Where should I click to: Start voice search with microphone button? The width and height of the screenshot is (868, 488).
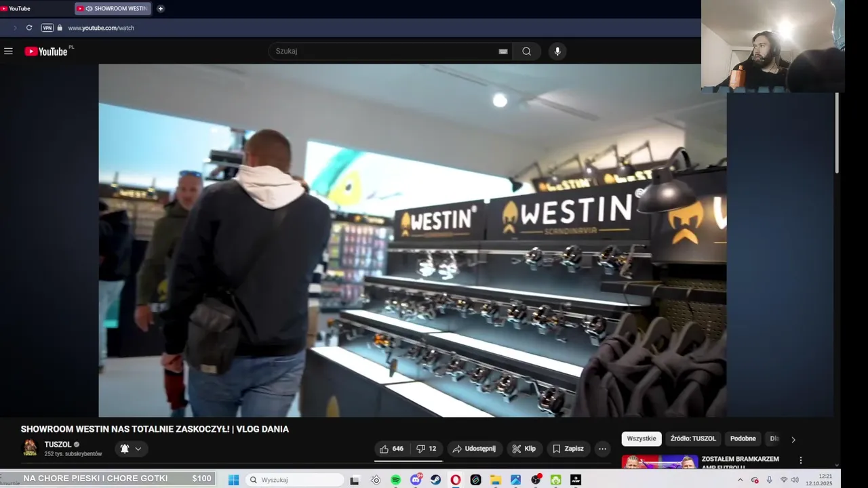557,52
